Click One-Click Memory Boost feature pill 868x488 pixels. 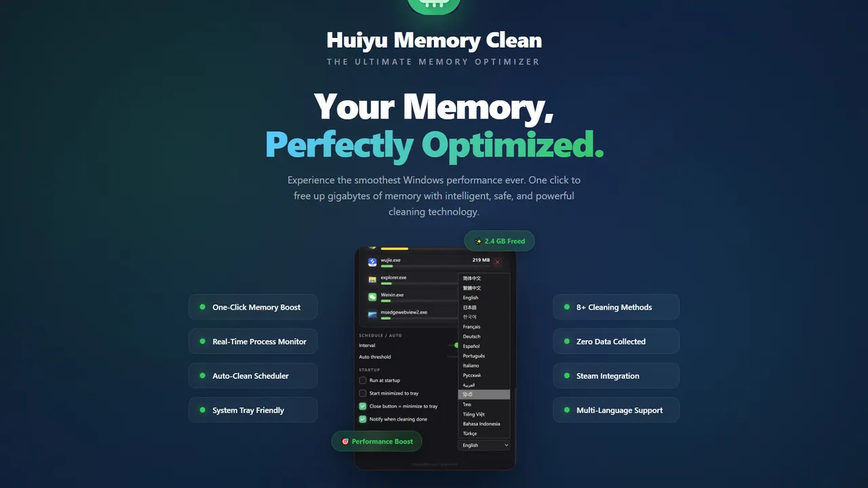(253, 307)
